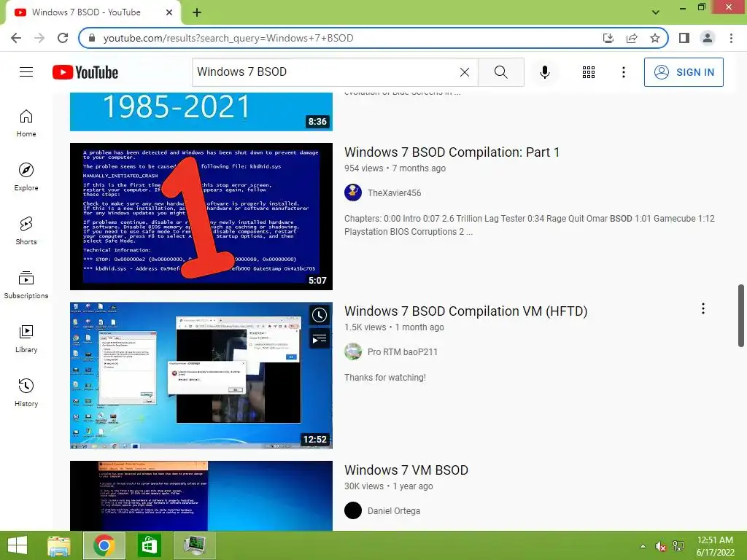Open more options for HFTD video
This screenshot has height=560, width=747.
(x=703, y=308)
